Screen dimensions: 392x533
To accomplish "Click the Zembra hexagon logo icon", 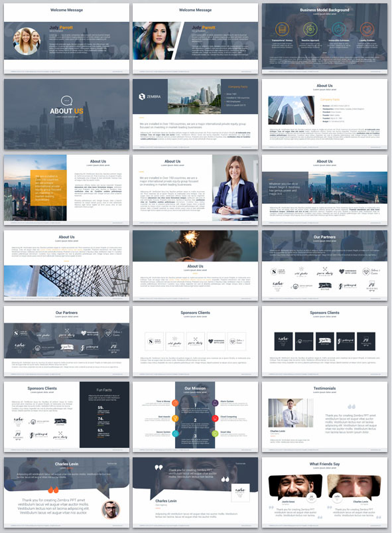I will point(142,96).
